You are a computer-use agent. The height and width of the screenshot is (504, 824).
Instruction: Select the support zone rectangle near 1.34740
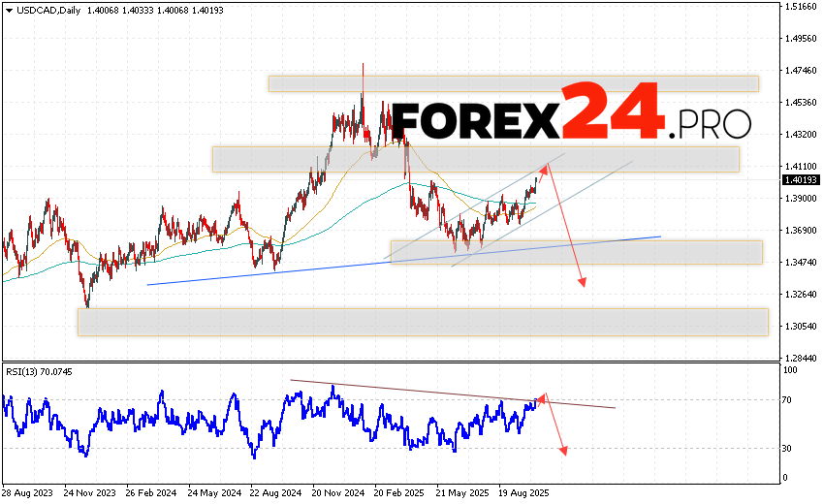pos(576,252)
